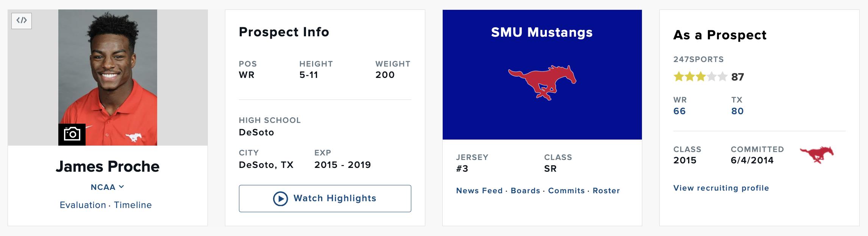Expand the NCAA dropdown under player name
868x236 pixels.
108,187
